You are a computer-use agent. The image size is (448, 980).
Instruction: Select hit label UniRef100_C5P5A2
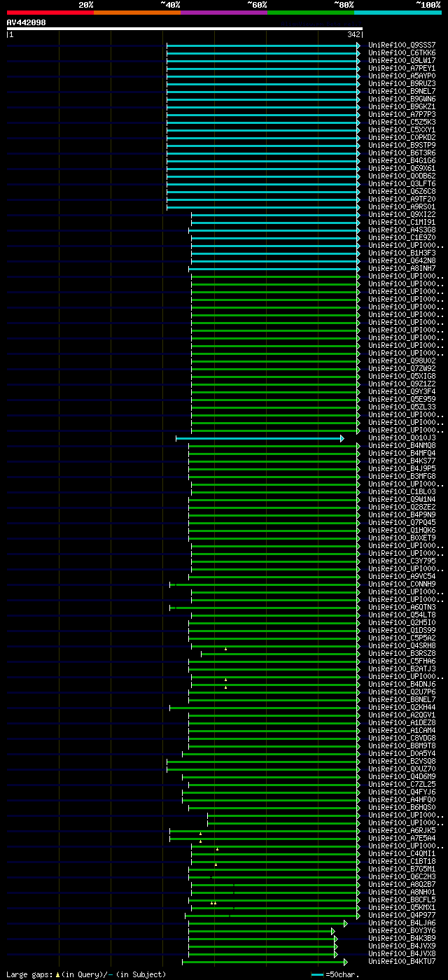[402, 638]
